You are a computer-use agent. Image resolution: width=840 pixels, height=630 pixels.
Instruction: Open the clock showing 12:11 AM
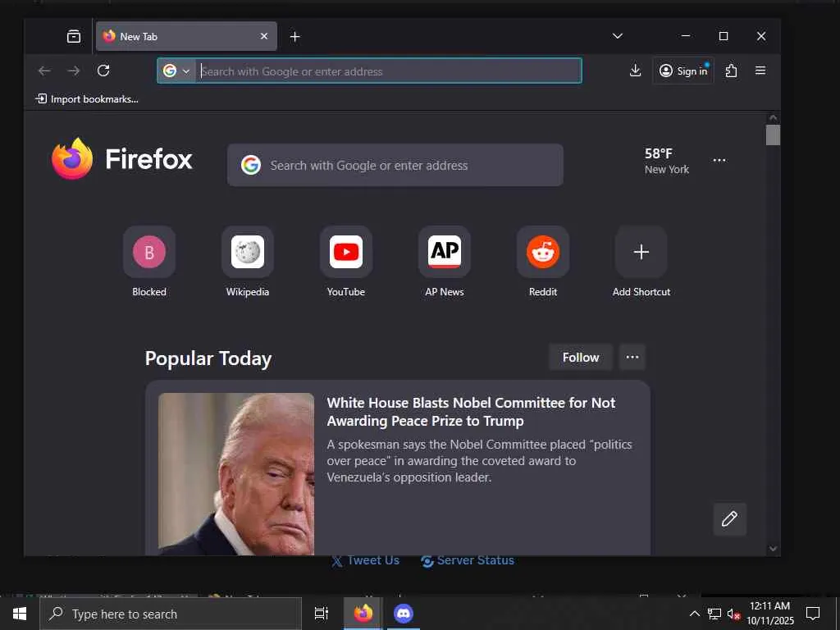pyautogui.click(x=769, y=614)
